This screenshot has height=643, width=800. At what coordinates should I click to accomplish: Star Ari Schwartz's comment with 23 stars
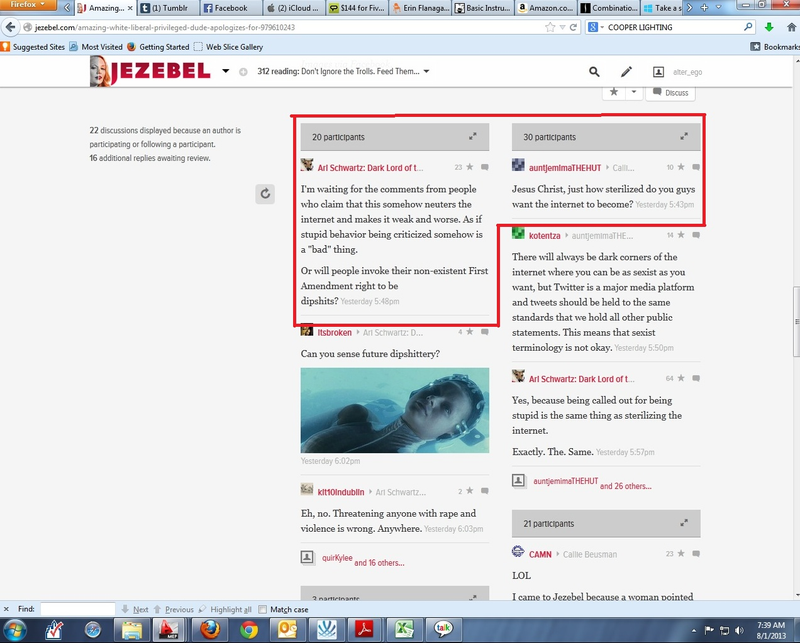click(470, 167)
